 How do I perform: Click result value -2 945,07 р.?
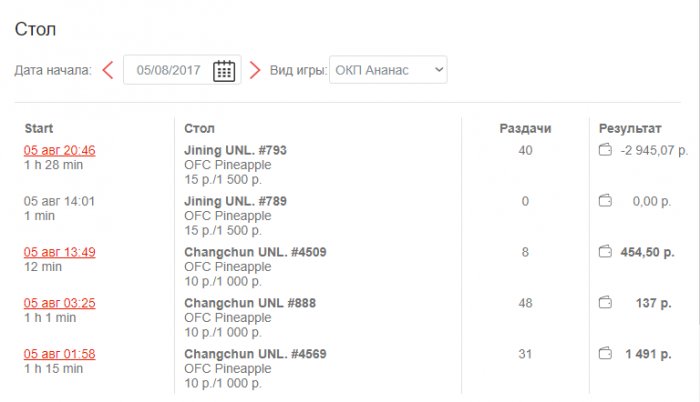(x=654, y=151)
